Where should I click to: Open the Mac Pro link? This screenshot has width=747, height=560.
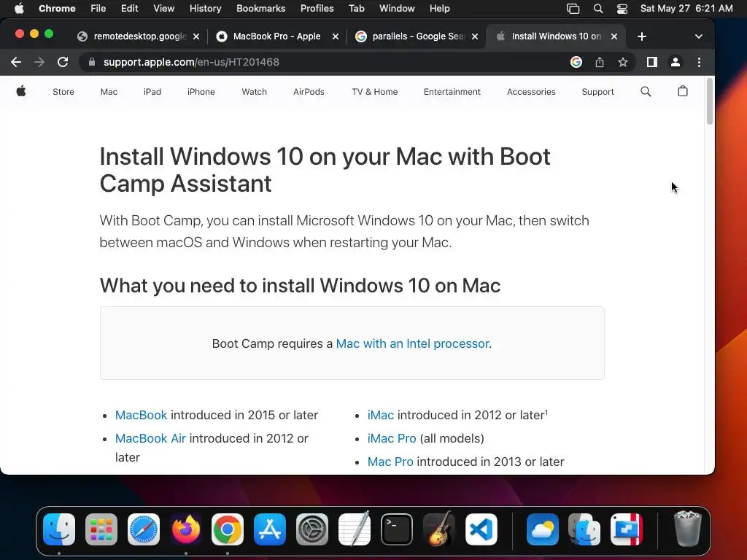pos(390,462)
